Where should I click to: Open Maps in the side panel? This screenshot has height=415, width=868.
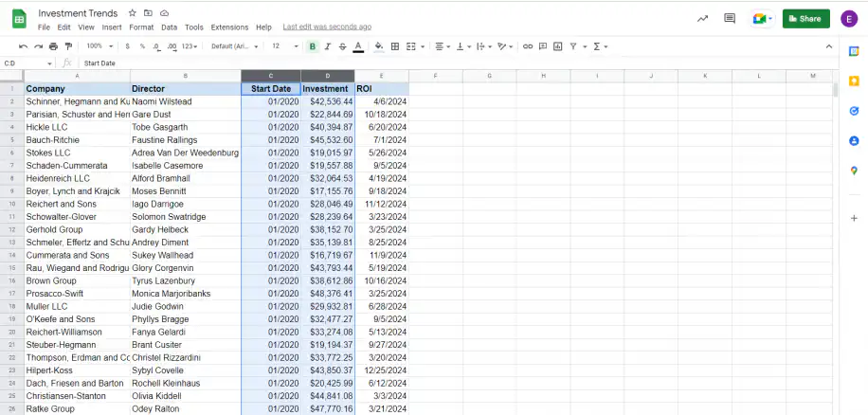(x=854, y=171)
